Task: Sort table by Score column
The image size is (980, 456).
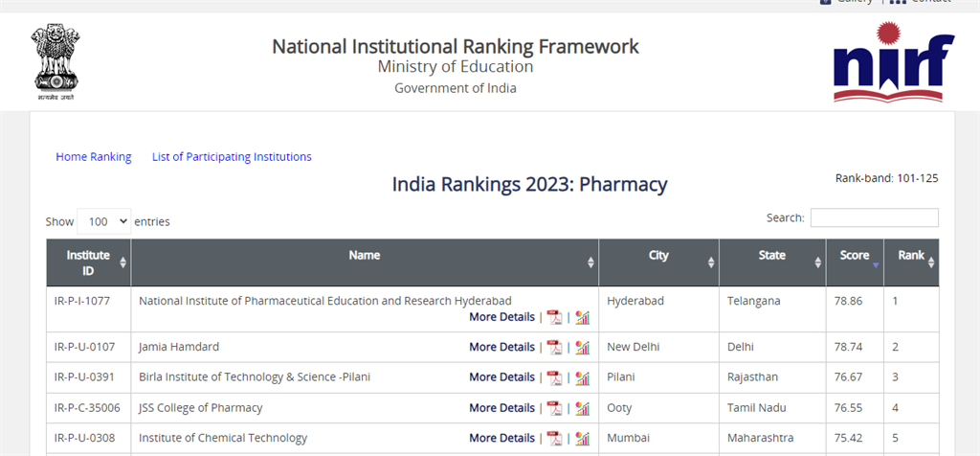Action: (x=855, y=256)
